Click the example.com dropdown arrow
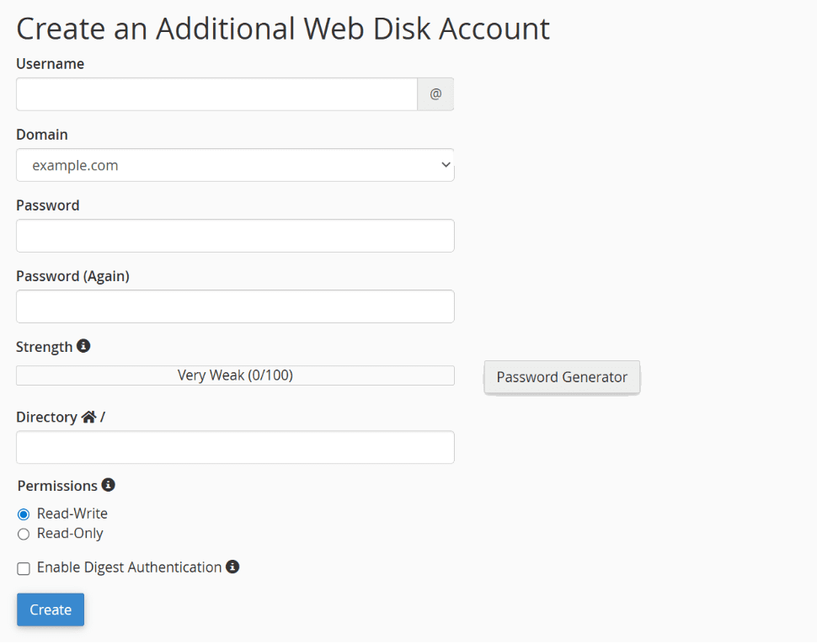The width and height of the screenshot is (817, 644). [446, 165]
